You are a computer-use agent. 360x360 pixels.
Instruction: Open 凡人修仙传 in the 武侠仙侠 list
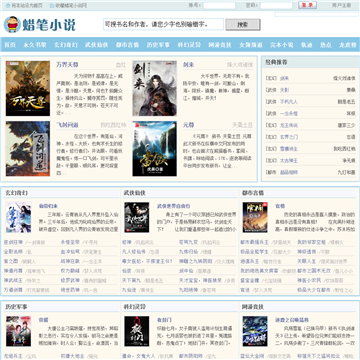[x=134, y=252]
